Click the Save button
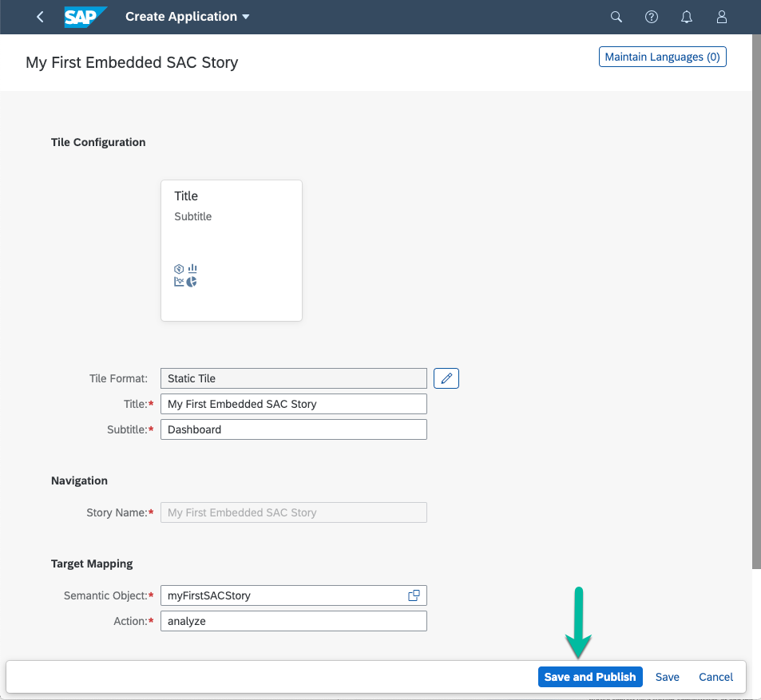Screen dimensions: 761x700 click(x=668, y=677)
